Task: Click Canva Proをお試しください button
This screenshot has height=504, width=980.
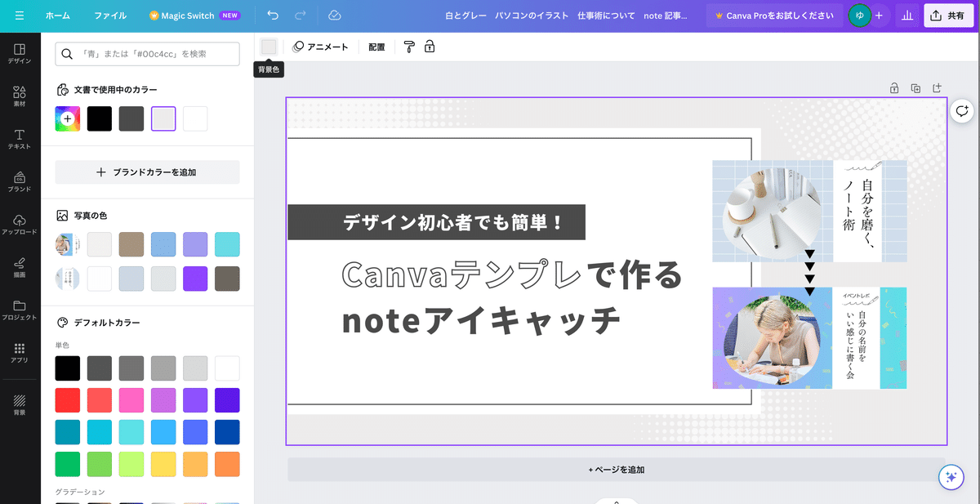Action: coord(774,16)
